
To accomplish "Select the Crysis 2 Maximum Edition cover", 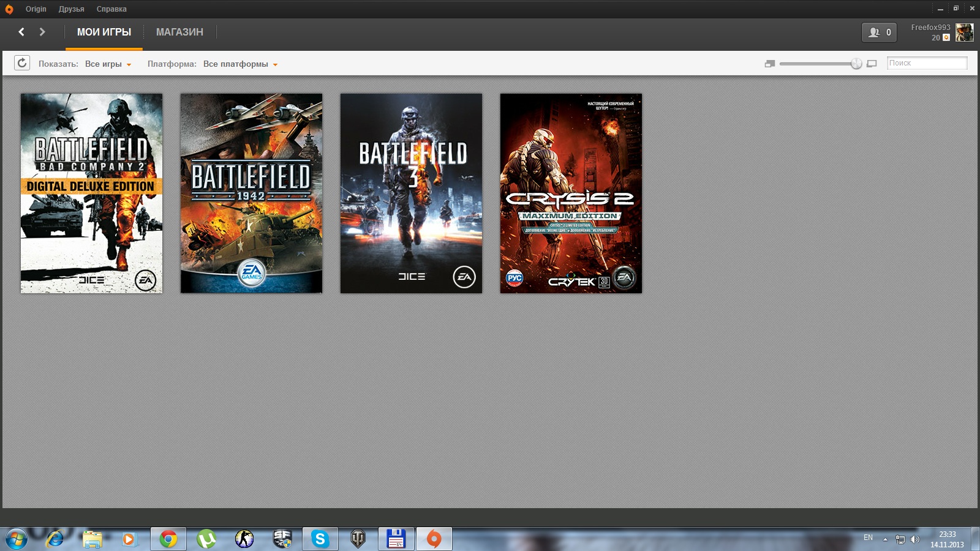I will coord(571,193).
